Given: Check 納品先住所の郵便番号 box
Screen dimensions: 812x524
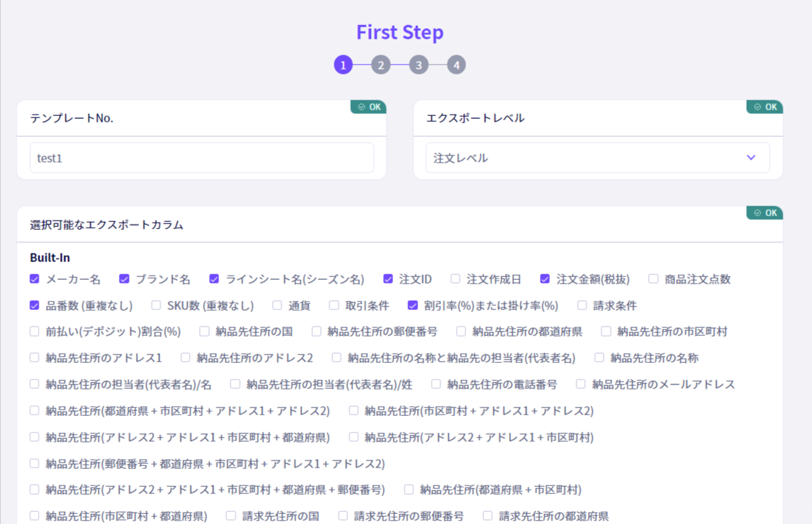Looking at the screenshot, I should [316, 331].
